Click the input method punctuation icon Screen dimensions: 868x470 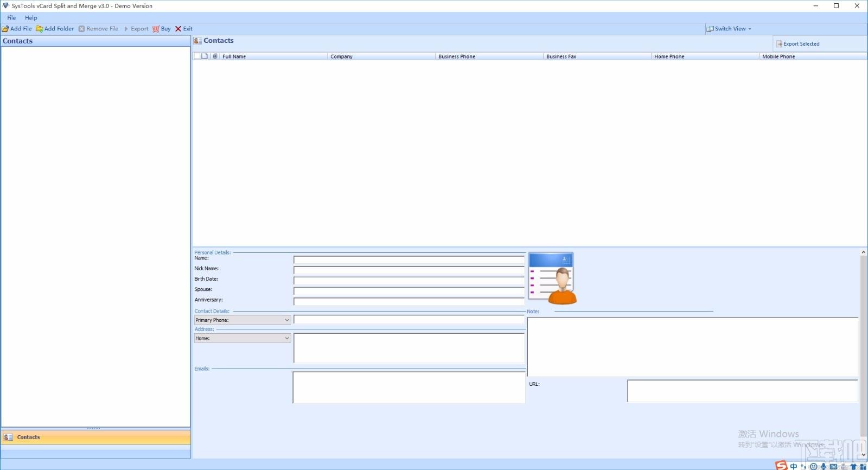click(x=803, y=466)
